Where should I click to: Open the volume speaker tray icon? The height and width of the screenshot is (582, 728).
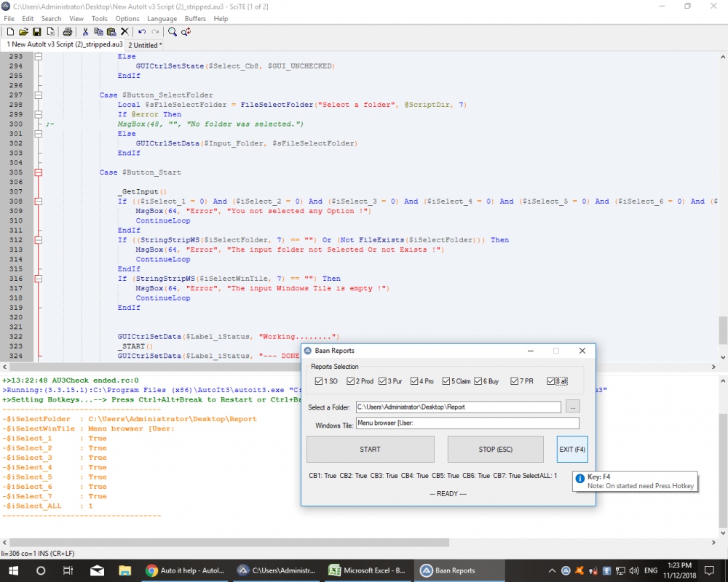(634, 570)
